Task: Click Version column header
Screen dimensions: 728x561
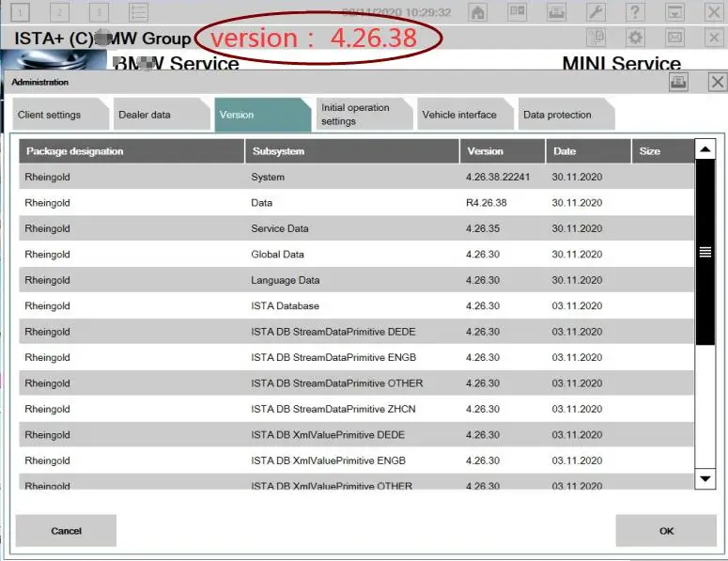Action: point(503,151)
